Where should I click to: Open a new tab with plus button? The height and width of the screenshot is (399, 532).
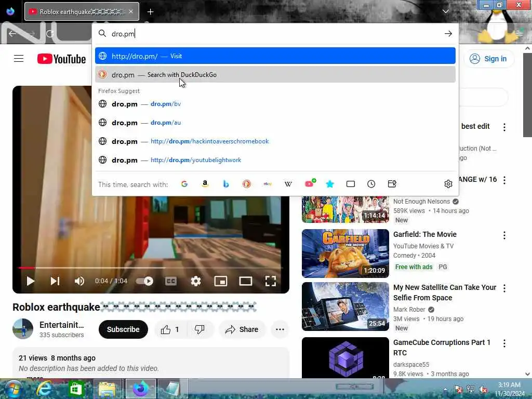150,12
